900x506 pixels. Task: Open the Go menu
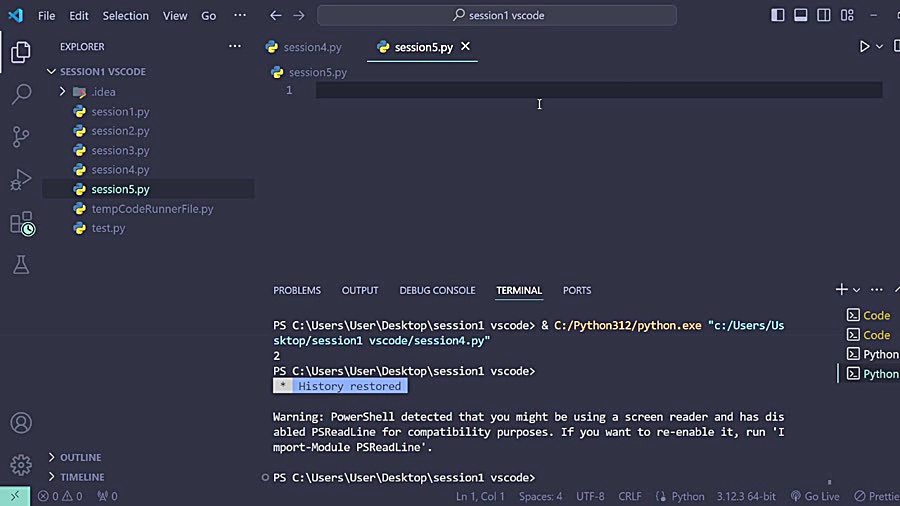208,15
